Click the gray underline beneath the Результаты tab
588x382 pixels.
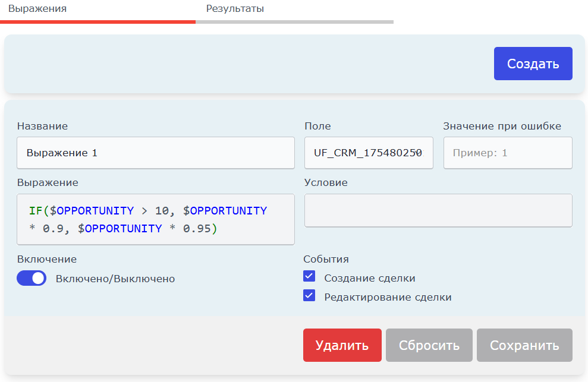coord(294,22)
